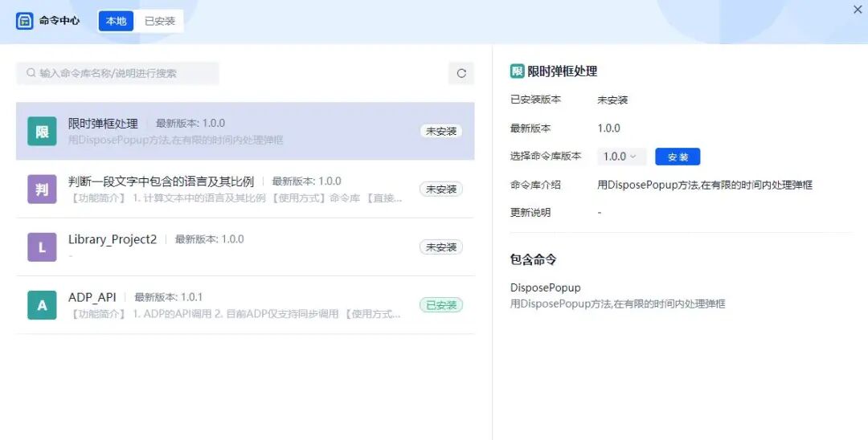Switch to the 已安装 tab

(160, 21)
